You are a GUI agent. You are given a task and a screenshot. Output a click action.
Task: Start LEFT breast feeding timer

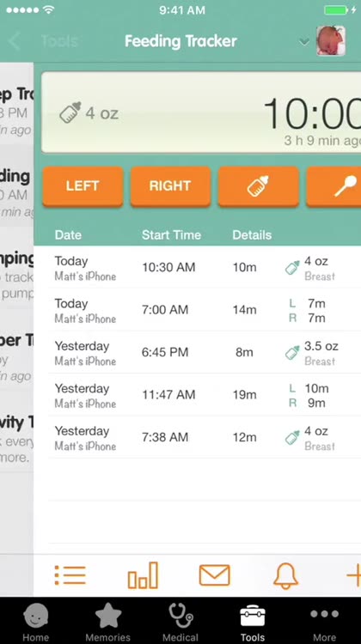click(83, 186)
